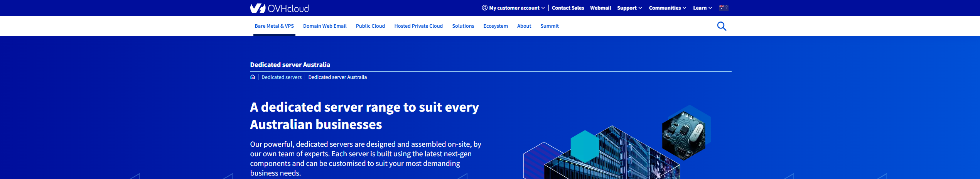The image size is (980, 179).
Task: Click the Australian flag region icon
Action: pos(724,8)
